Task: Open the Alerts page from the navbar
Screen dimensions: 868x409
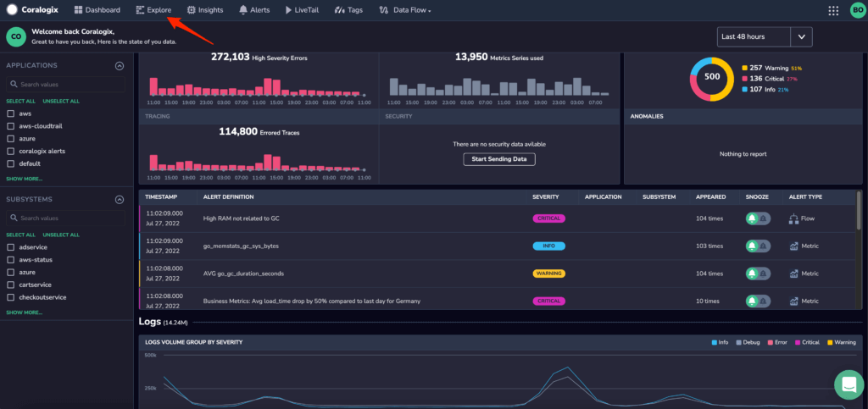Action: (254, 10)
